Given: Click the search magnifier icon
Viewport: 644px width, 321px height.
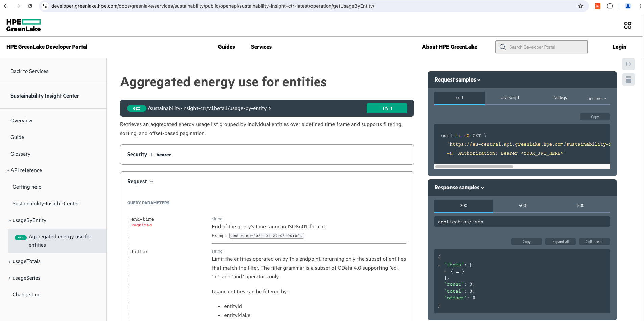Looking at the screenshot, I should coord(503,47).
